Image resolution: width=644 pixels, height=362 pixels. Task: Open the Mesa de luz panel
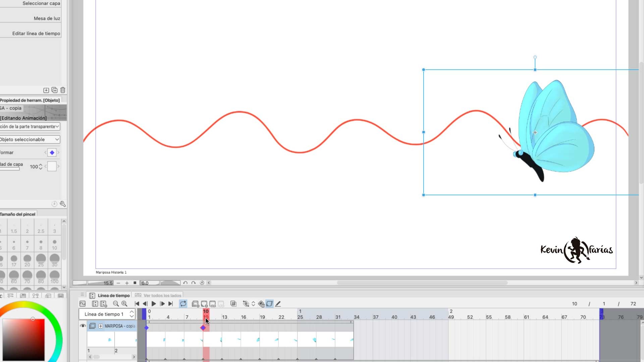pos(47,18)
